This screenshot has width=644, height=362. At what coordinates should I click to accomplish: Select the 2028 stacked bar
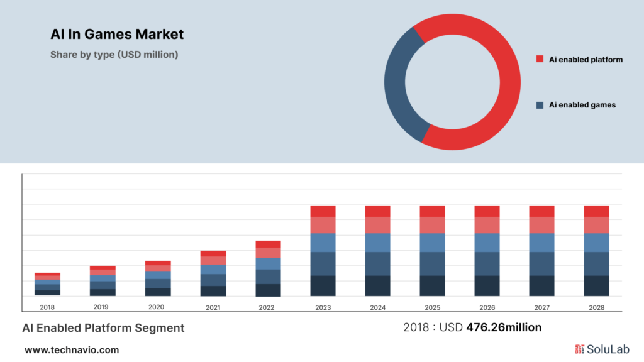pyautogui.click(x=596, y=251)
